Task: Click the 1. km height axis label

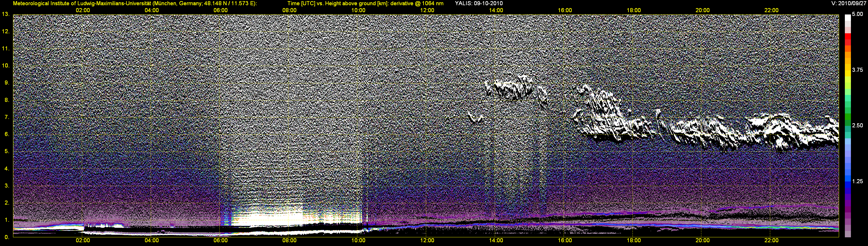Action: coord(7,220)
